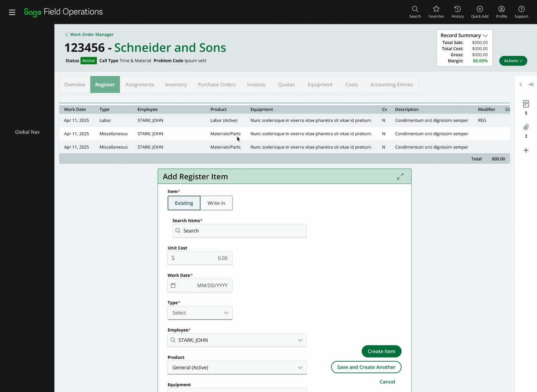This screenshot has height=392, width=537.
Task: Open the Assignments tab
Action: (x=140, y=84)
